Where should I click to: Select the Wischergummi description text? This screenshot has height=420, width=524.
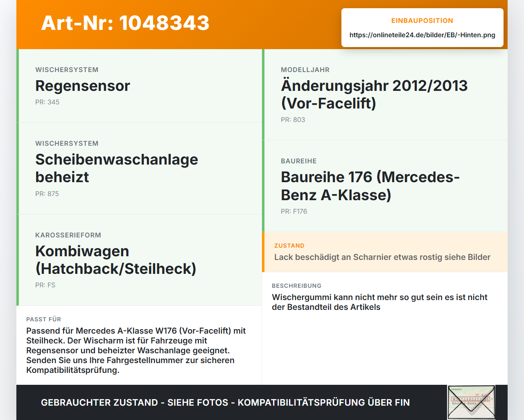pyautogui.click(x=379, y=302)
